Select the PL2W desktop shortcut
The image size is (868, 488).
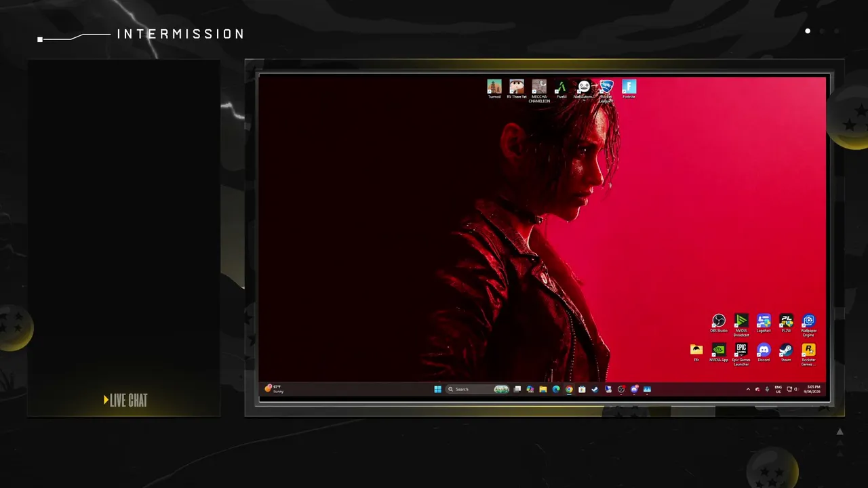point(786,323)
